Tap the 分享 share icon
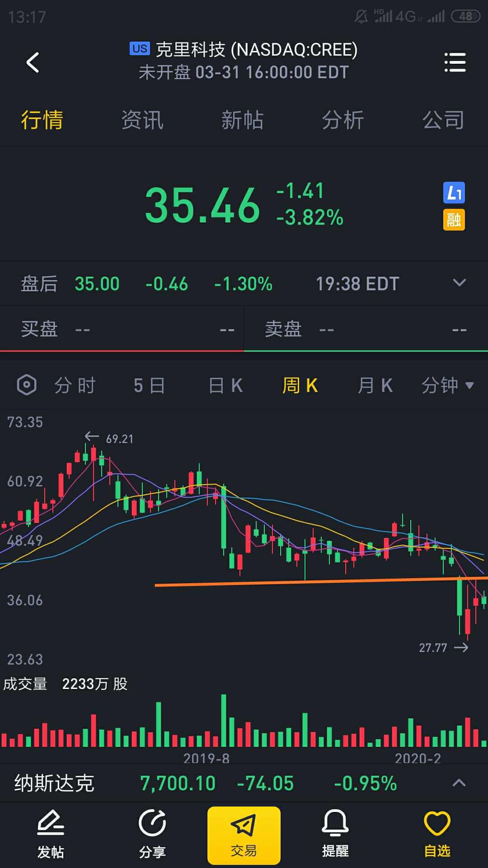Viewport: 488px width, 868px height. pos(152,835)
